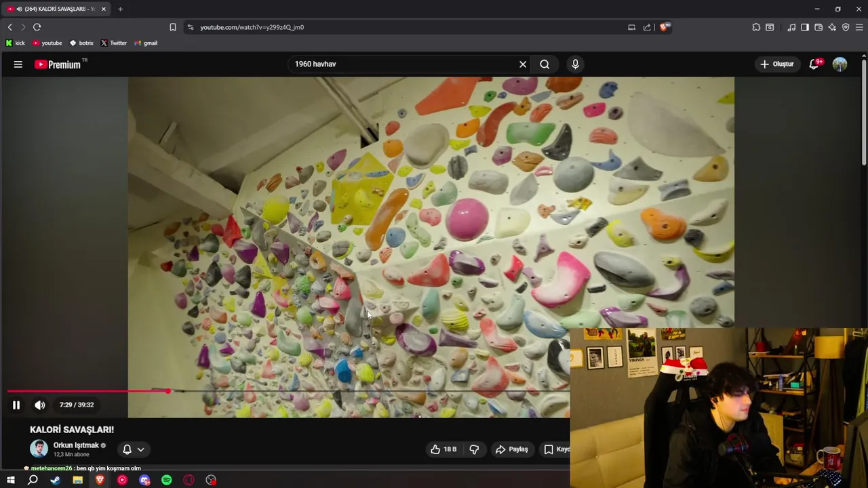The height and width of the screenshot is (488, 868).
Task: Click the 7:29 / 39:32 time display
Action: [x=77, y=405]
